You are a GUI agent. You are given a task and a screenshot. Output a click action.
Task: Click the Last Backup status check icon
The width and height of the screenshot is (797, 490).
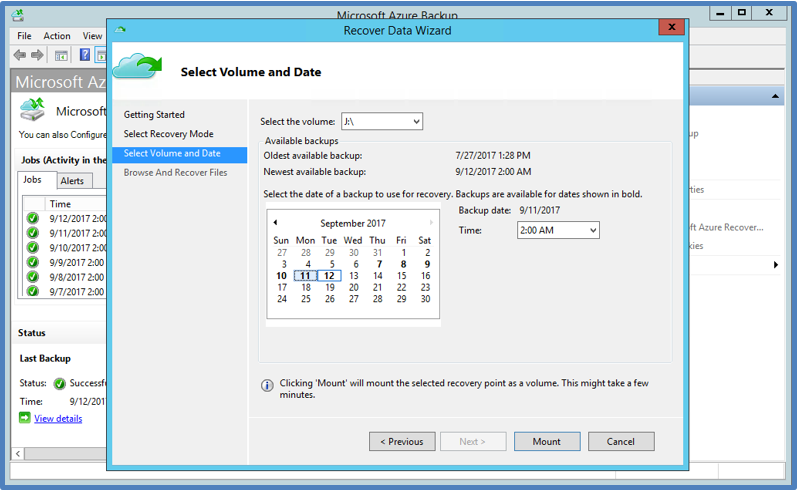[59, 383]
